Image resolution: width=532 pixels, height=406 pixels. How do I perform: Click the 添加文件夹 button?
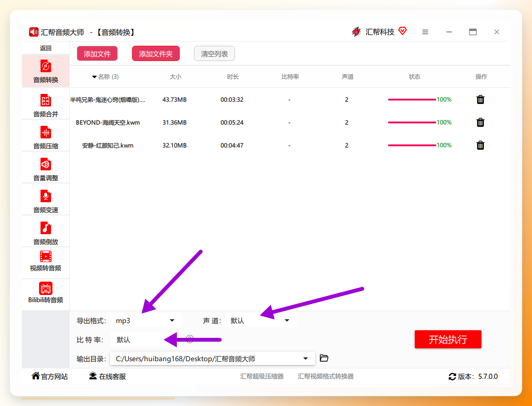click(156, 53)
